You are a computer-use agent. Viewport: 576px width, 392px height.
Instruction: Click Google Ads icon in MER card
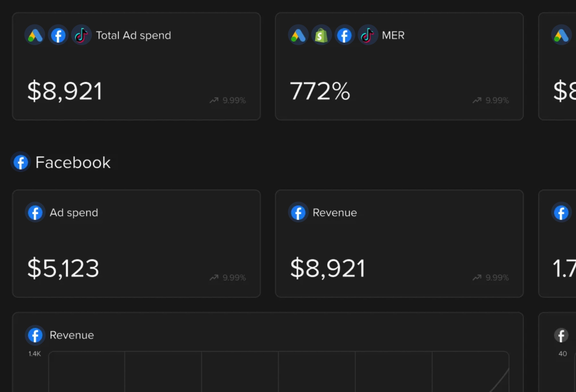click(298, 35)
